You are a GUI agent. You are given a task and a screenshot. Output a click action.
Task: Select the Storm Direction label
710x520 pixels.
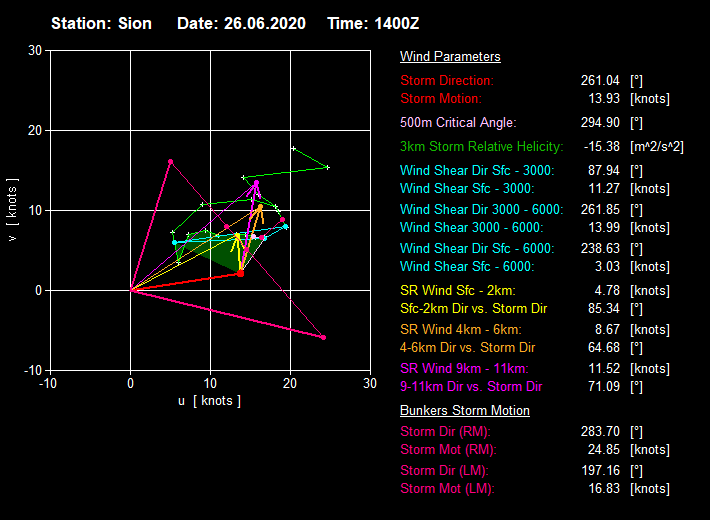coord(447,80)
